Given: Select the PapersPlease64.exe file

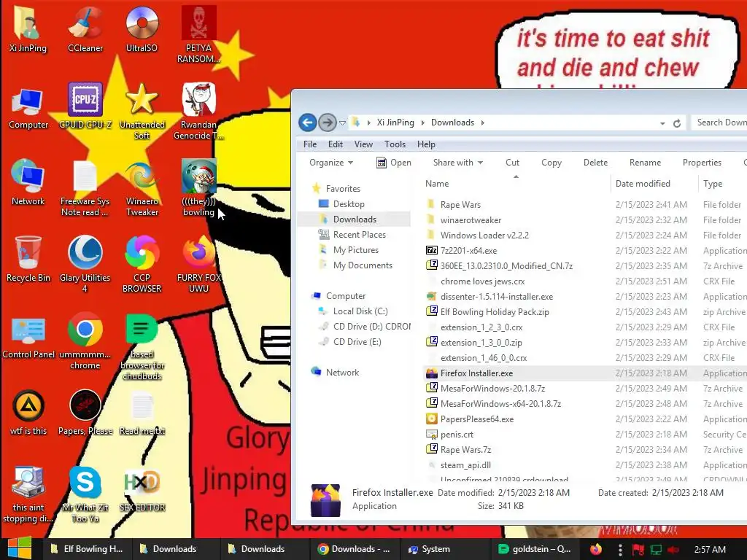Looking at the screenshot, I should (477, 419).
